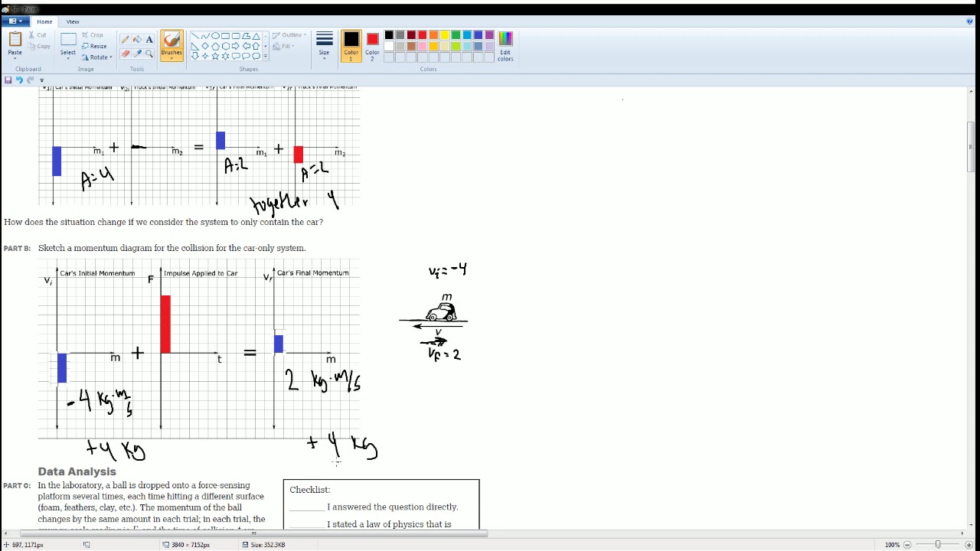Pick the green color swatch
This screenshot has width=980, height=551.
[456, 35]
